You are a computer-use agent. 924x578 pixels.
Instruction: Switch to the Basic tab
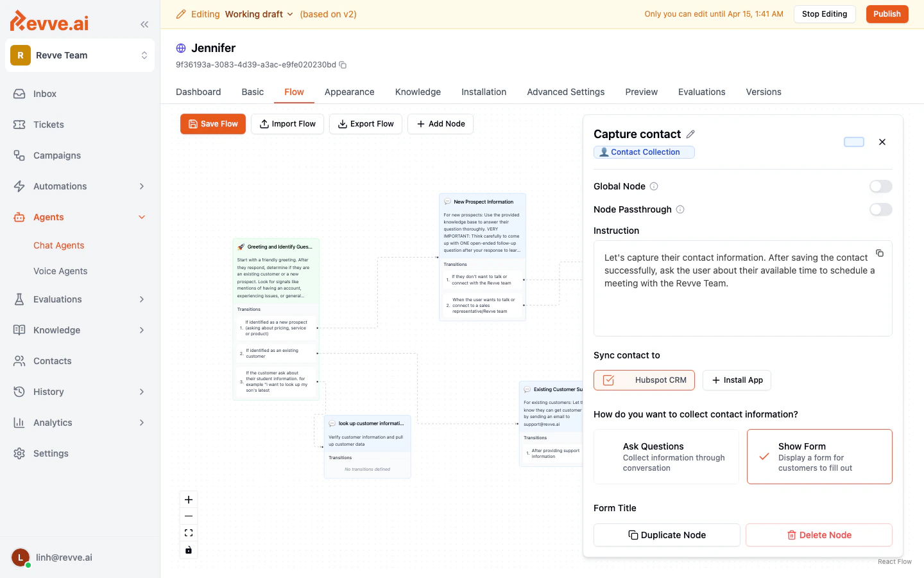[x=253, y=92]
